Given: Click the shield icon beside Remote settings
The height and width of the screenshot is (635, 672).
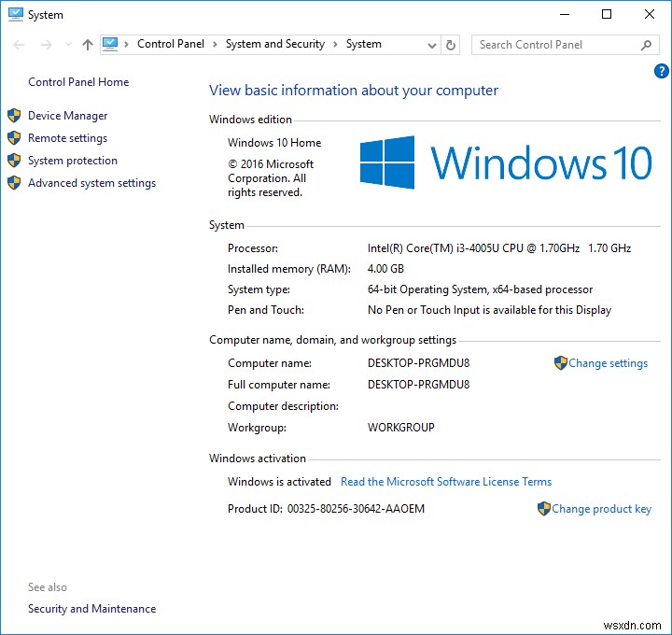Looking at the screenshot, I should pyautogui.click(x=14, y=137).
